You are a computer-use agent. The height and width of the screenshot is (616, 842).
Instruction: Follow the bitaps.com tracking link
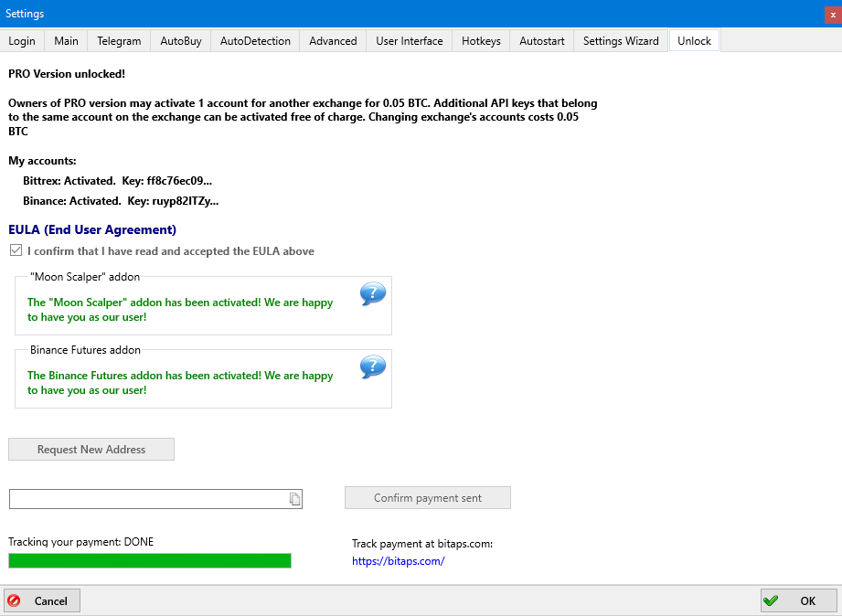[398, 561]
